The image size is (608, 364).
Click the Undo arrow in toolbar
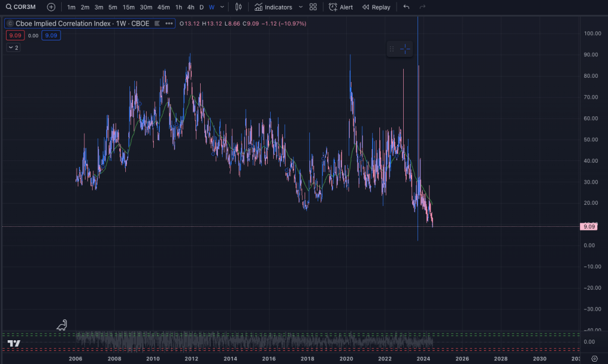point(406,7)
